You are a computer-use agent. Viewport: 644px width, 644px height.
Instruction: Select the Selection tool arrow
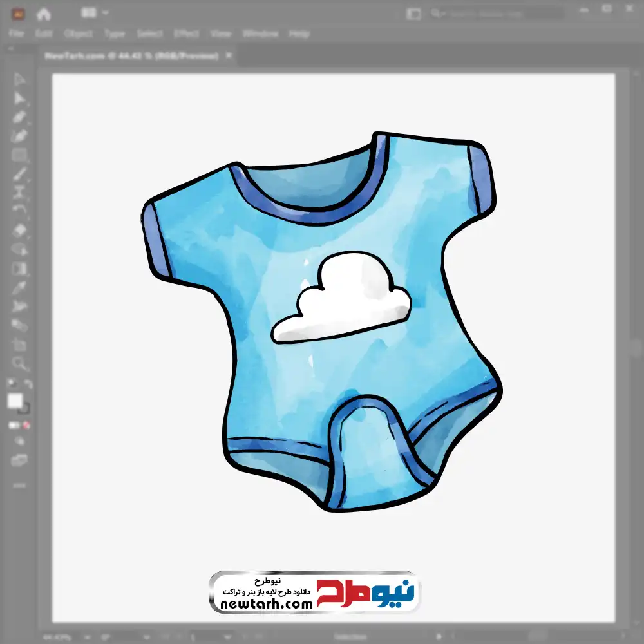click(19, 79)
